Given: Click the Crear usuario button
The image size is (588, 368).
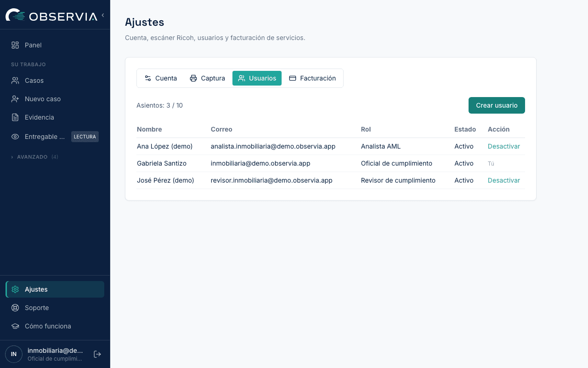Looking at the screenshot, I should [497, 105].
